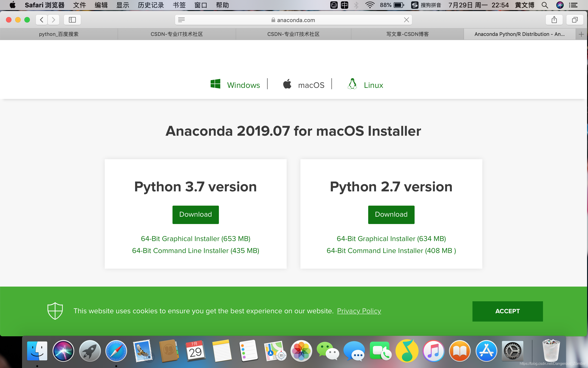Open the Apple menu
Image resolution: width=588 pixels, height=368 pixels.
[12, 5]
